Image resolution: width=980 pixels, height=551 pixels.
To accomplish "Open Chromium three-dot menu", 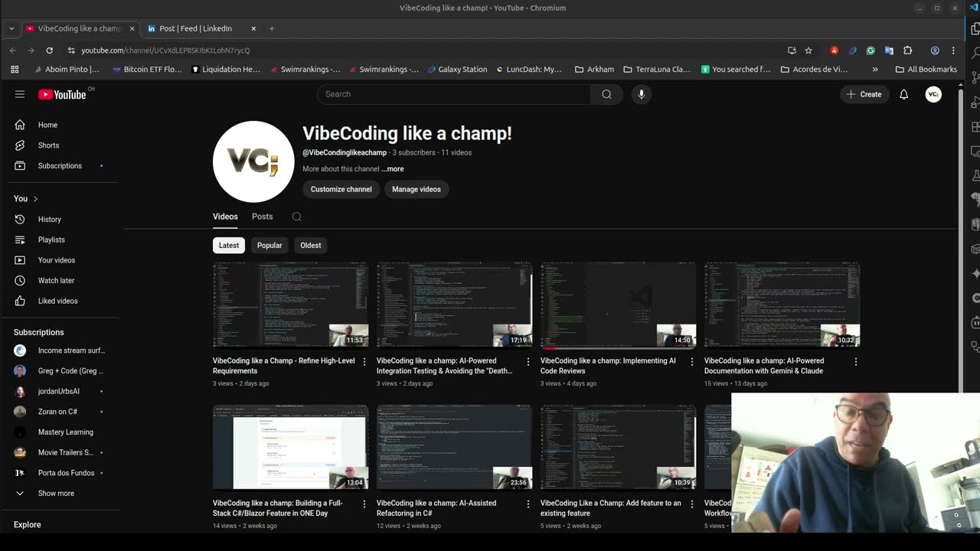I will click(x=953, y=51).
